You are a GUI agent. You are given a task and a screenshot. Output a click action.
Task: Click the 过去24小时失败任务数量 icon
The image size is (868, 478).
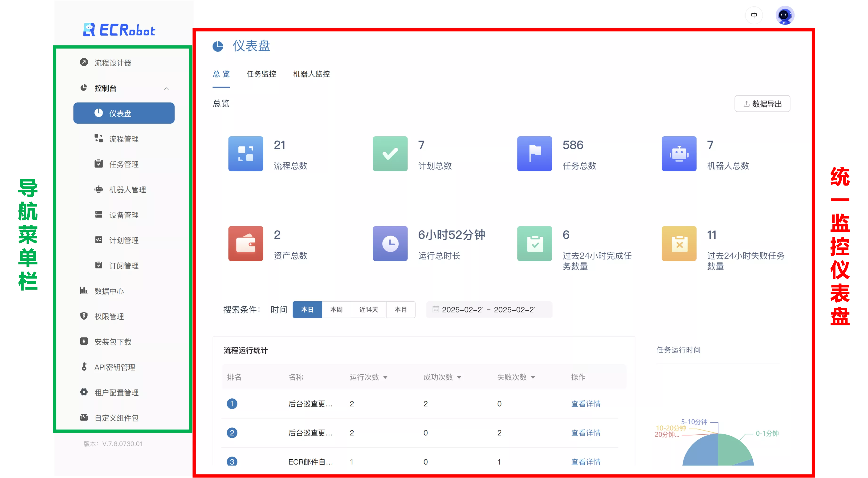(679, 243)
